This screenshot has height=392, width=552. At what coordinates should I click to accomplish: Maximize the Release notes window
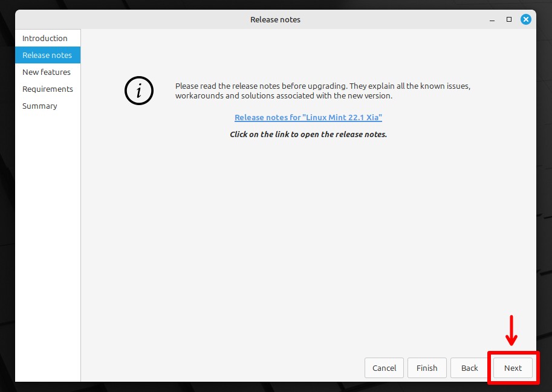click(x=509, y=20)
